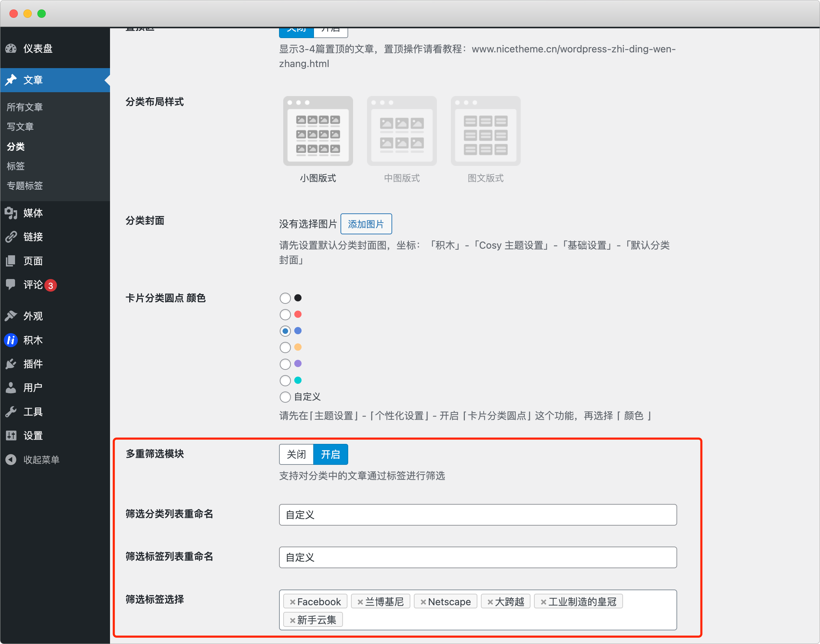
Task: Select the teal dot color radio
Action: tap(285, 380)
